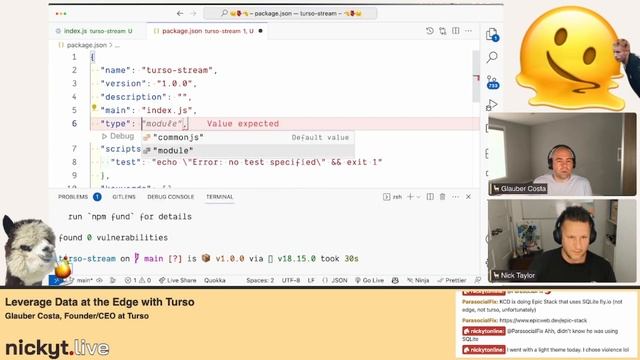
Task: Open the launch profile dropdown chevron next to plus
Action: pyautogui.click(x=418, y=197)
